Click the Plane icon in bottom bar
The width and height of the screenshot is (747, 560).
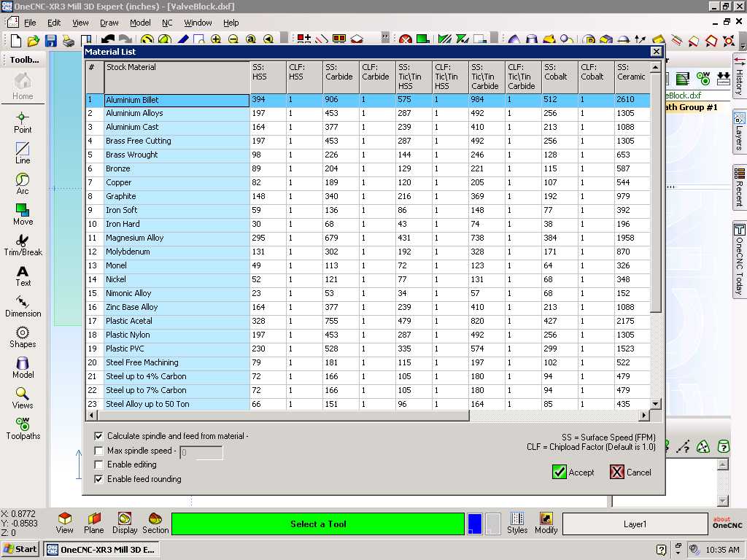point(94,524)
